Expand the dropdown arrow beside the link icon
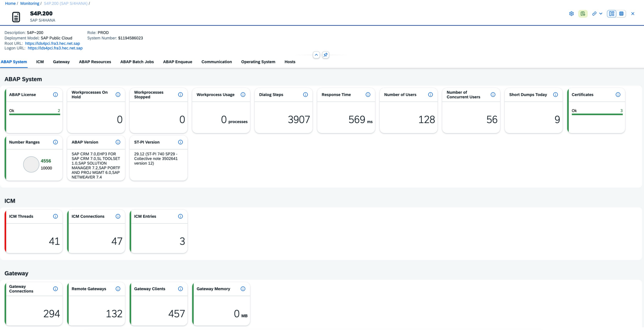Screen dimensions: 644x330 601,14
